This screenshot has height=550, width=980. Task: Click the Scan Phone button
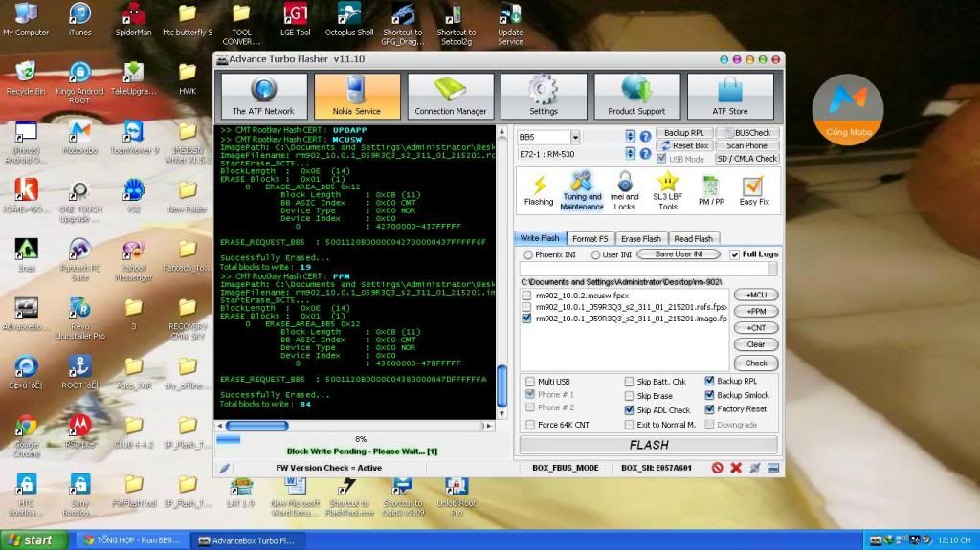pos(746,145)
